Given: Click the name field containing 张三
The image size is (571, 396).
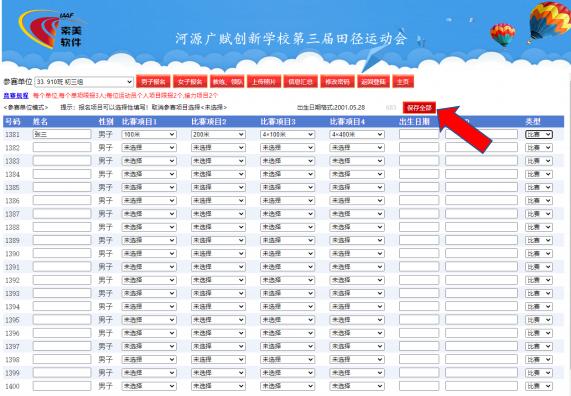Looking at the screenshot, I should point(62,134).
